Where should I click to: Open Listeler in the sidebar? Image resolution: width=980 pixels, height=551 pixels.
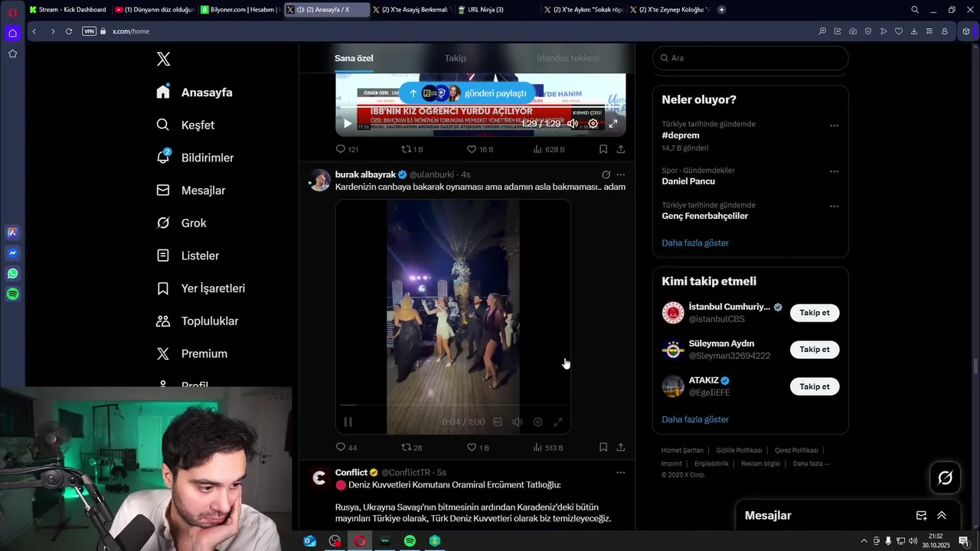coord(188,256)
